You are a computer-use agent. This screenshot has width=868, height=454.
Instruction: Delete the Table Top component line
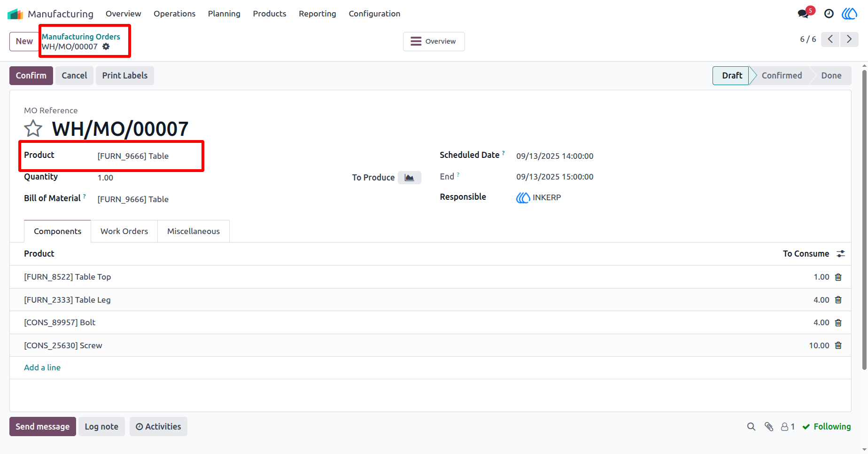[x=838, y=277]
